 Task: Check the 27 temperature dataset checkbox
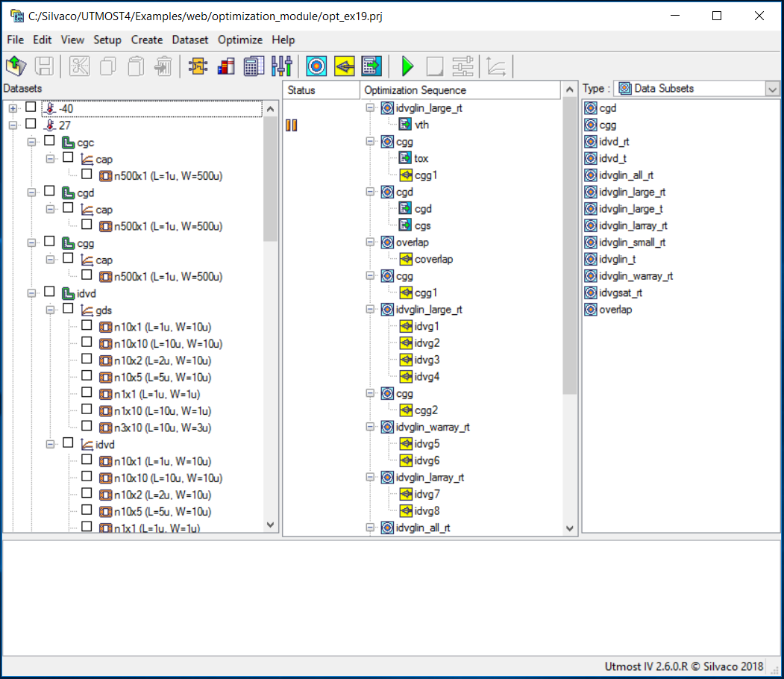[31, 124]
